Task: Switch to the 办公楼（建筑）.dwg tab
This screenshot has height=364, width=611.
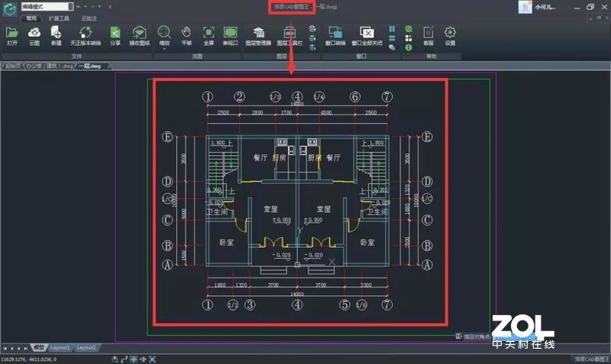Action: (50, 66)
